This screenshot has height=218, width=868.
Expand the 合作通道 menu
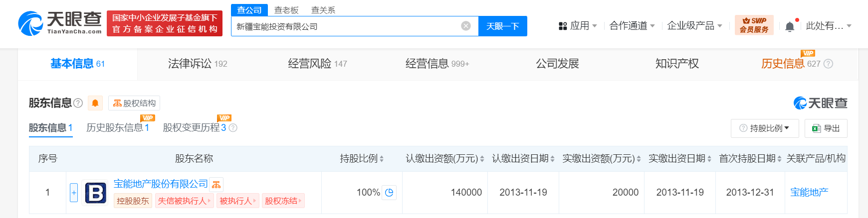click(x=632, y=25)
